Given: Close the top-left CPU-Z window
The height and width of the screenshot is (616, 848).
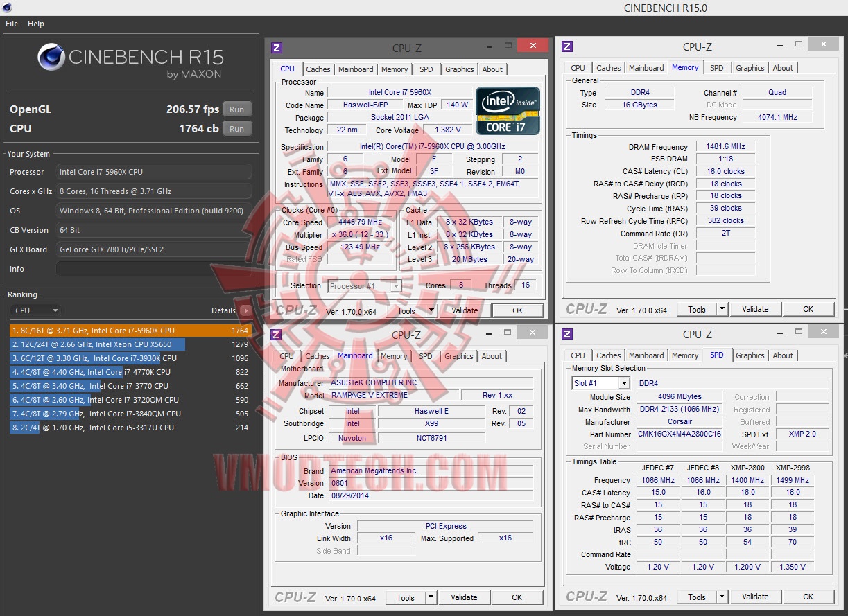Looking at the screenshot, I should tap(533, 46).
